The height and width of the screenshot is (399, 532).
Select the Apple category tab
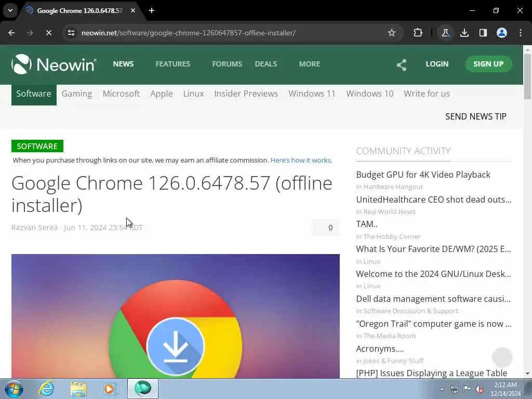click(x=162, y=94)
